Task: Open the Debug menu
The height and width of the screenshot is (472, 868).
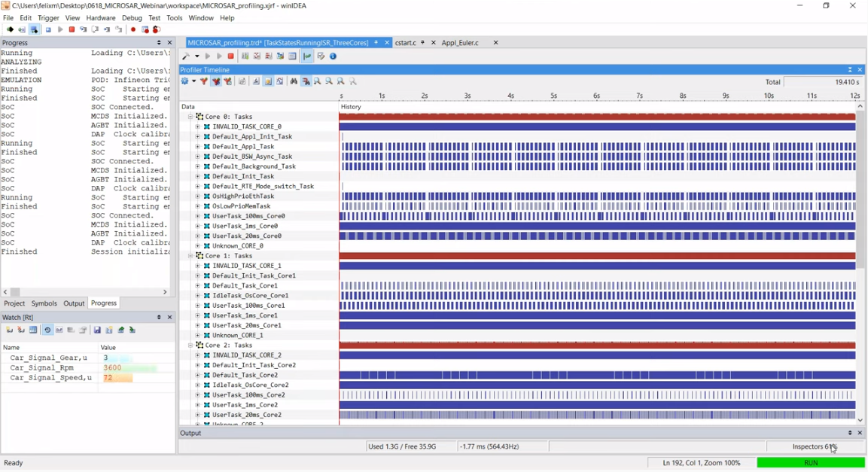Action: pyautogui.click(x=132, y=17)
